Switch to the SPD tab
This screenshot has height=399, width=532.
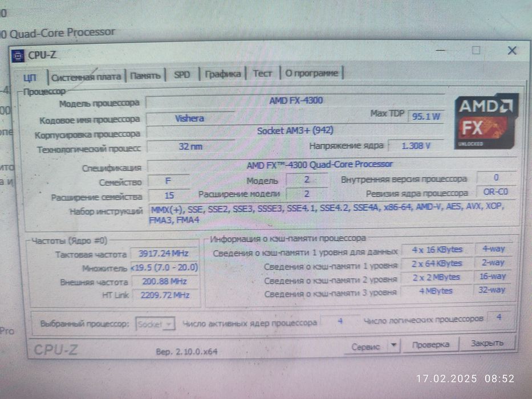[x=182, y=75]
